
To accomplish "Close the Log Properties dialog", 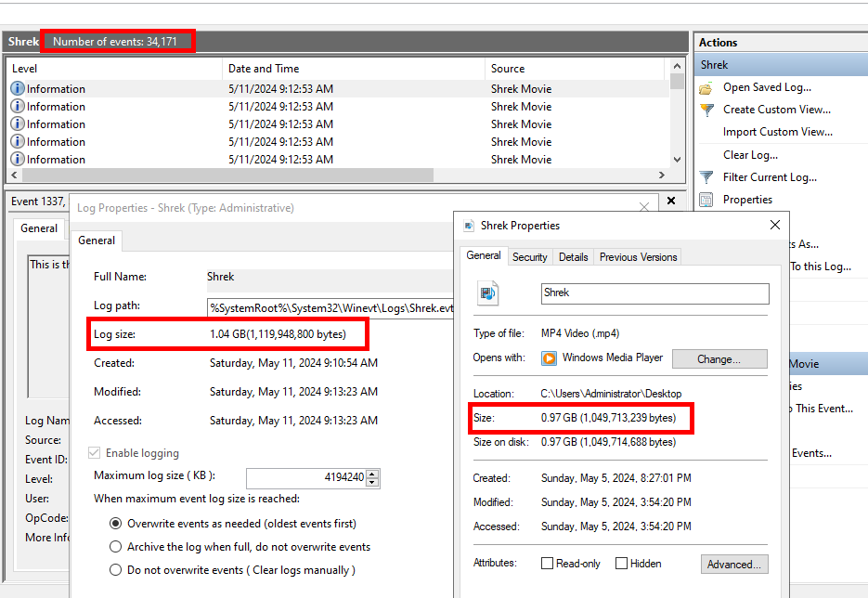I will pos(643,207).
